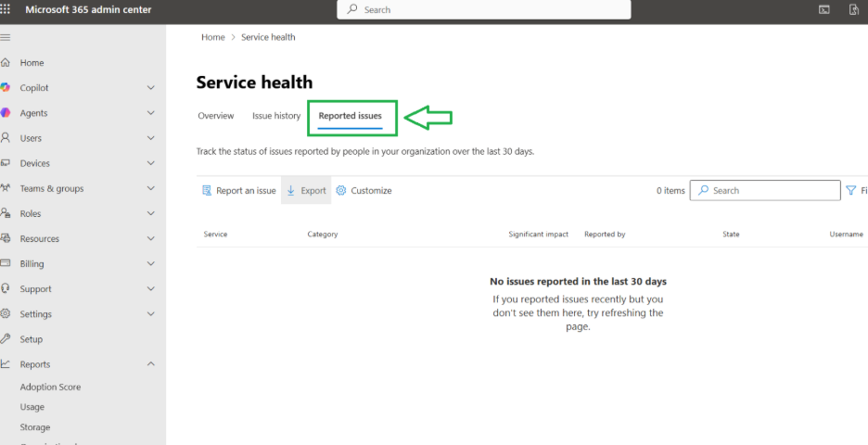868x445 pixels.
Task: Click the Microsoft 365 admin center title
Action: 89,9
